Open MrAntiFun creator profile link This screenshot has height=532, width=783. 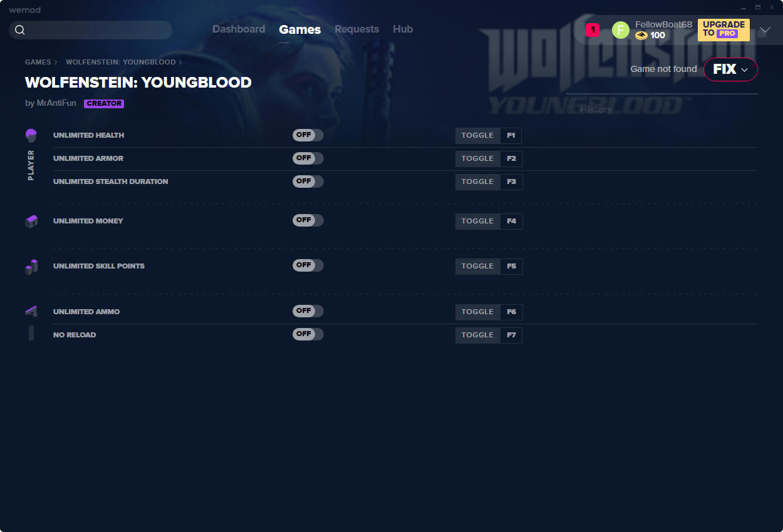[56, 103]
